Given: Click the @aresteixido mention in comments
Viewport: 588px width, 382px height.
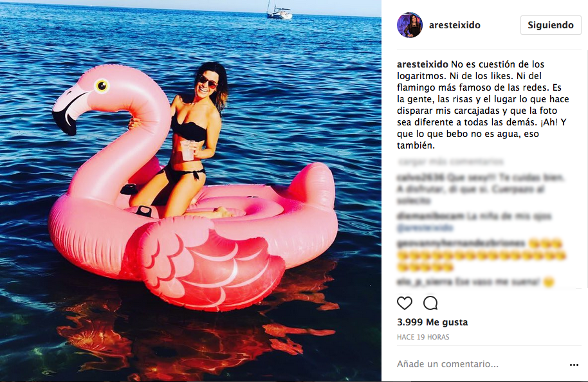Looking at the screenshot, I should (x=425, y=228).
